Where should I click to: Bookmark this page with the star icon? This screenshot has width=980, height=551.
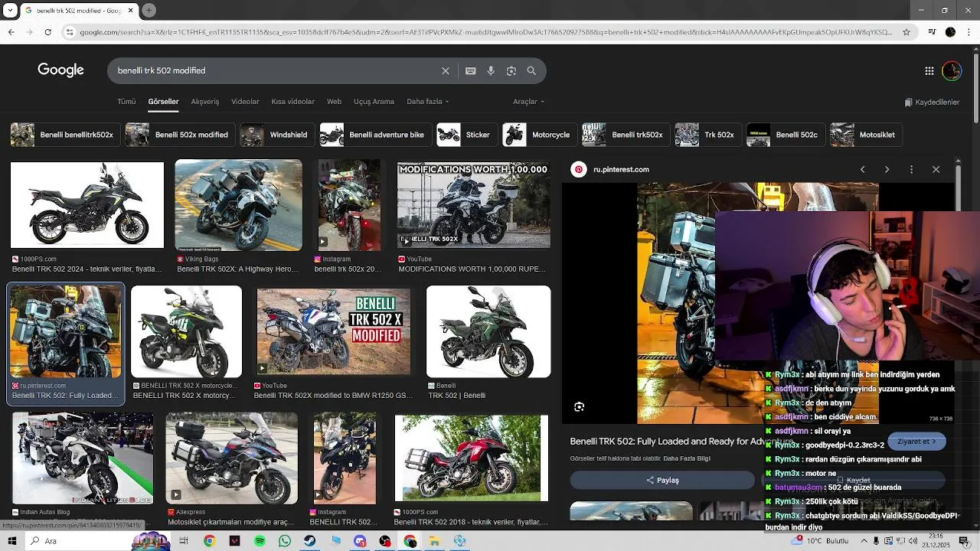point(906,32)
